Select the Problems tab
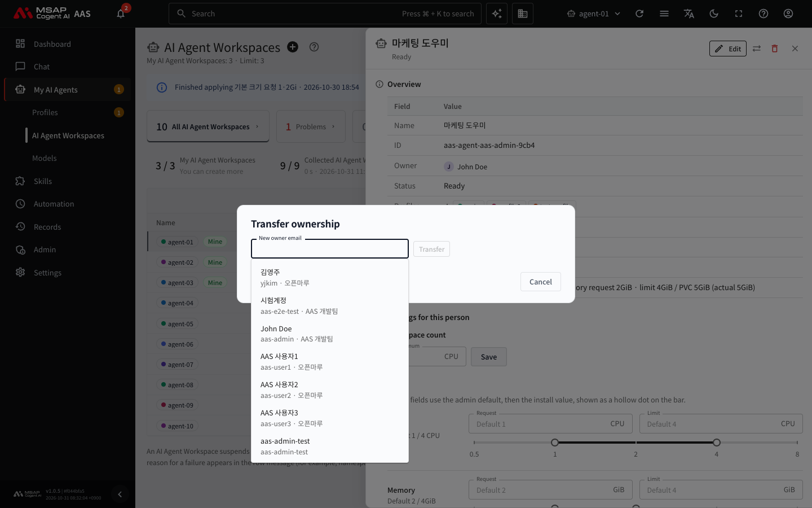Image resolution: width=812 pixels, height=508 pixels. 311,126
